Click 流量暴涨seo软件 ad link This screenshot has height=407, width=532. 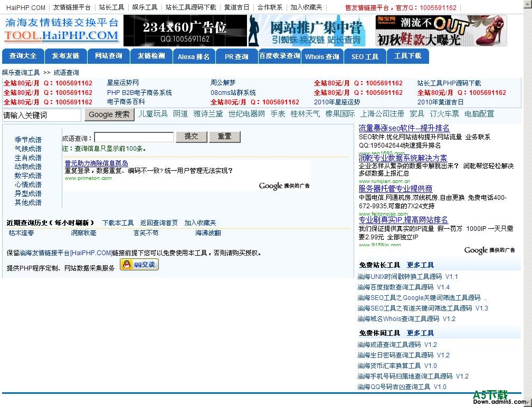(x=404, y=128)
